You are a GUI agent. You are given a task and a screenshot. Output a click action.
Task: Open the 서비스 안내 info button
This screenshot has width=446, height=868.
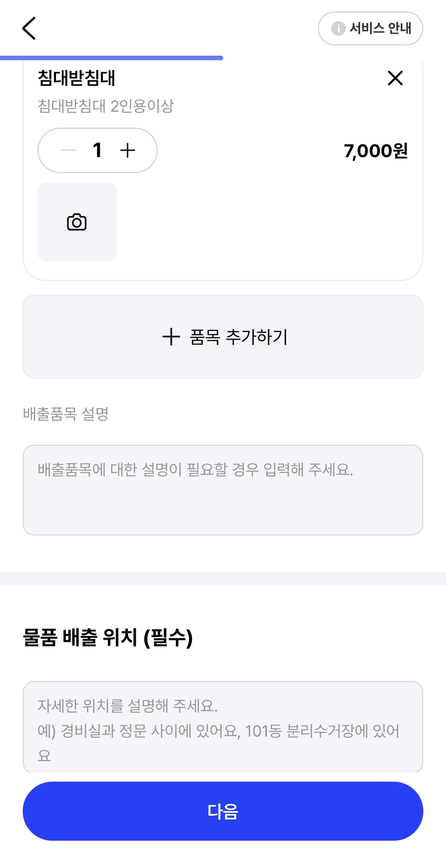(370, 28)
